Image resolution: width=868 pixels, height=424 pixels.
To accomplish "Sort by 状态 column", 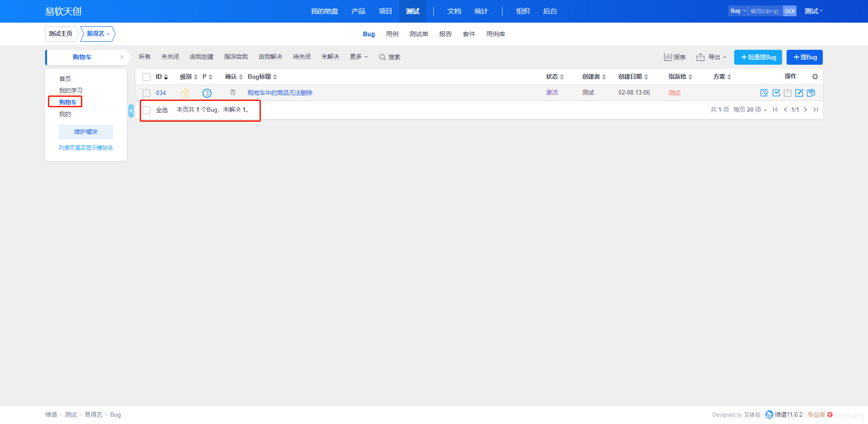I will (555, 77).
